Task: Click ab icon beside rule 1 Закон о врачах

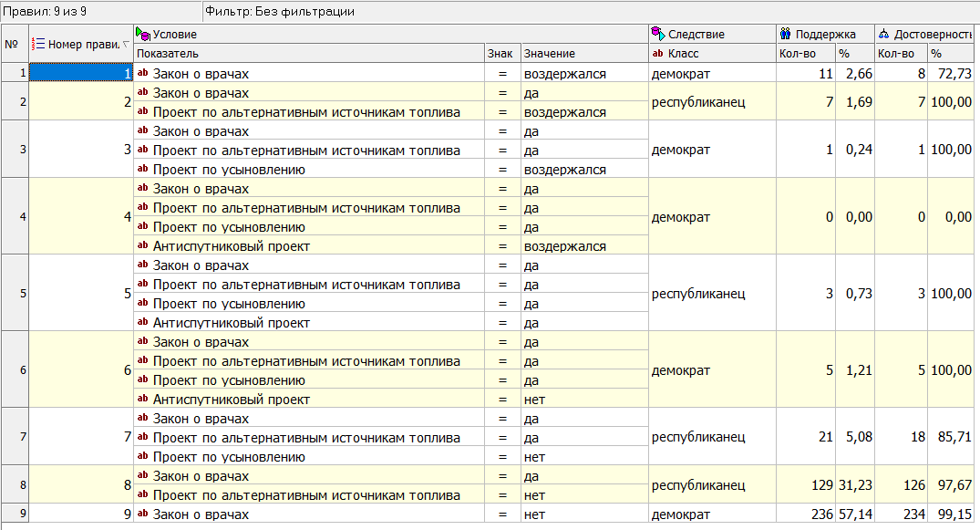Action: [142, 74]
